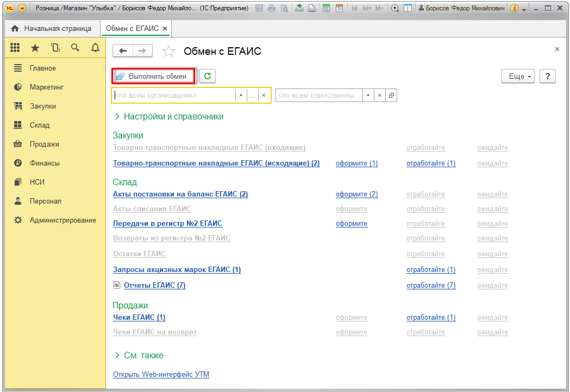Open Запросы акцизных марок ЕГАИС (1) link
570x392 pixels.
click(177, 270)
